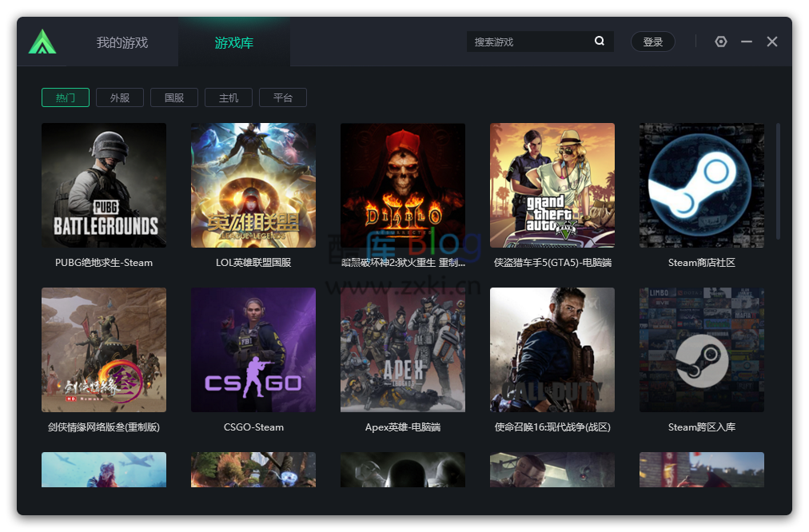
Task: Click the vertical scrollbar of game list
Action: point(778,181)
